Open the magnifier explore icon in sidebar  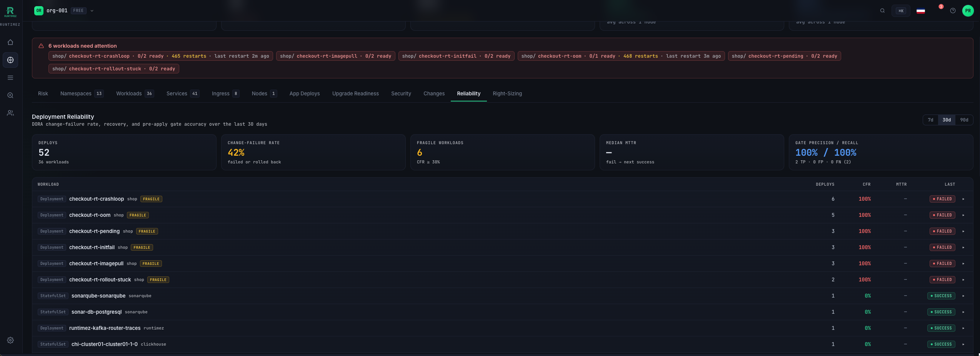point(10,95)
